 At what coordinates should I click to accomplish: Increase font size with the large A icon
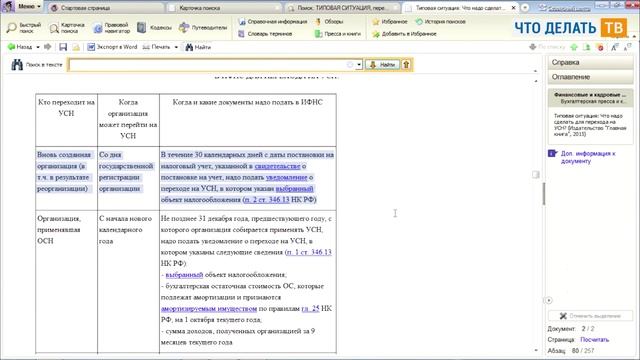[x=614, y=47]
